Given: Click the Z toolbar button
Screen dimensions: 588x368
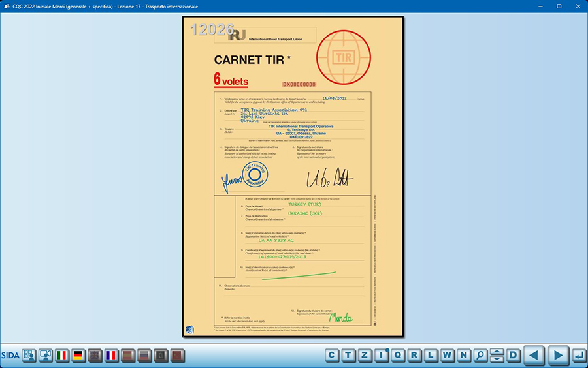Looking at the screenshot, I should pos(365,356).
